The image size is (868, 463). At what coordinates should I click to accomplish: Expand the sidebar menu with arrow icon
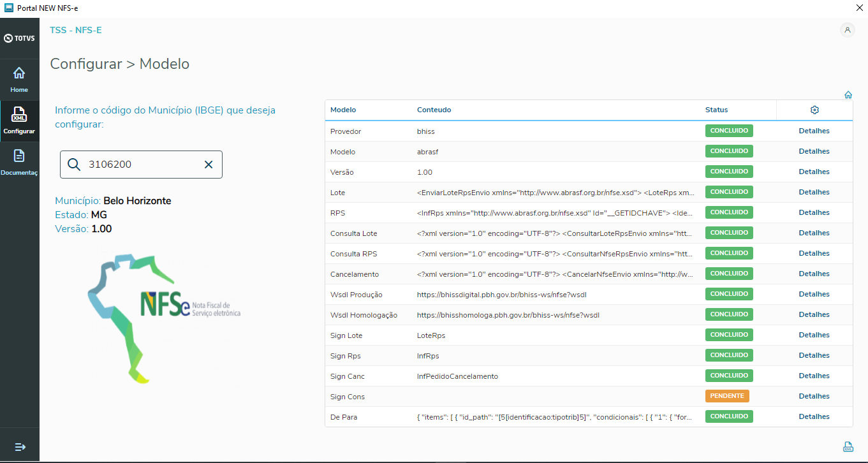coord(20,446)
